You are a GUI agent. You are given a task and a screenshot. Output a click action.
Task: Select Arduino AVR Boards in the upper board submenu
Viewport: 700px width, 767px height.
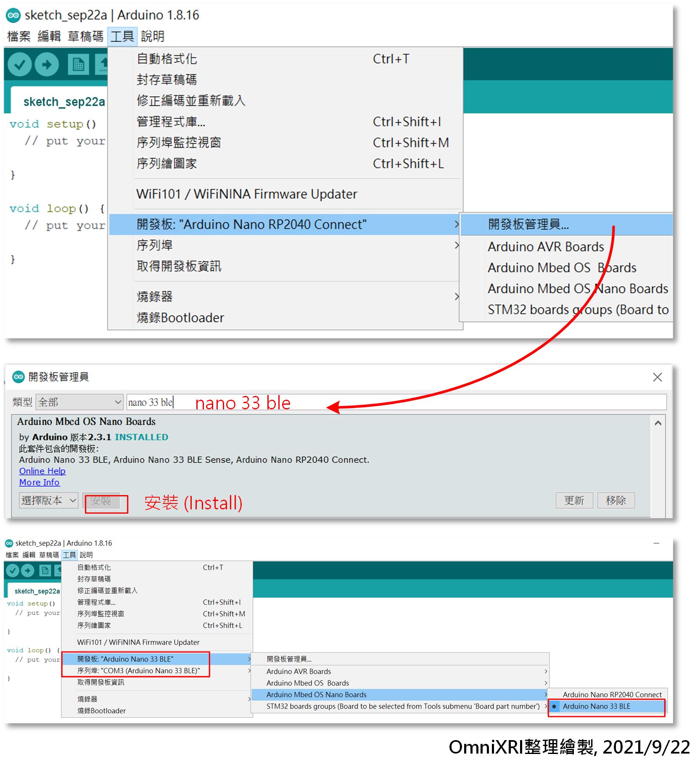tap(567, 247)
